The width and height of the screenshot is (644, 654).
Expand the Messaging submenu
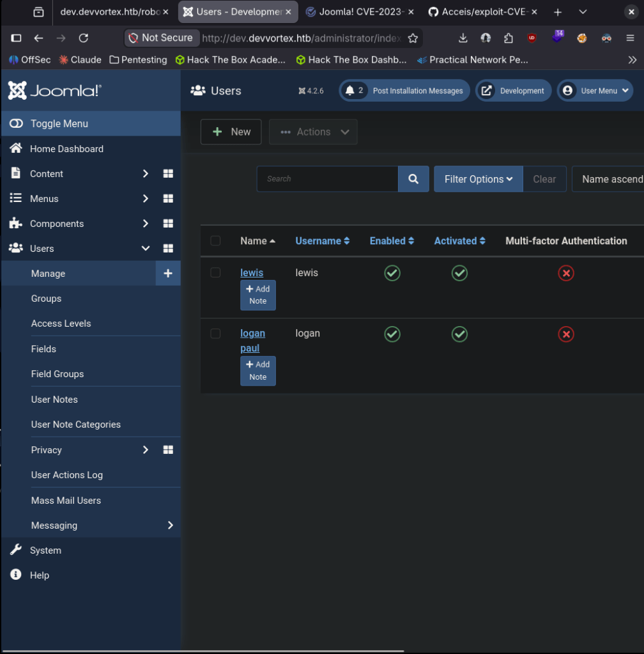click(x=170, y=526)
